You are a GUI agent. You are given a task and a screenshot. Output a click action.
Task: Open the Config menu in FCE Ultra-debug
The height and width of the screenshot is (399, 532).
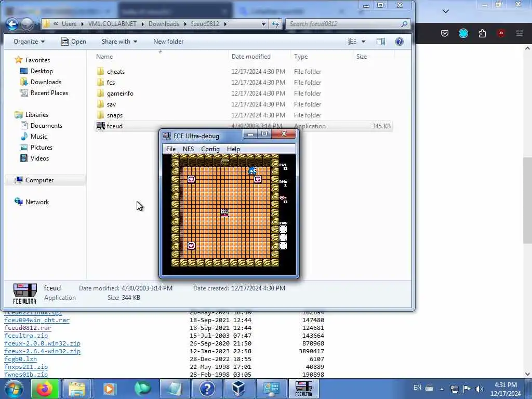[210, 149]
